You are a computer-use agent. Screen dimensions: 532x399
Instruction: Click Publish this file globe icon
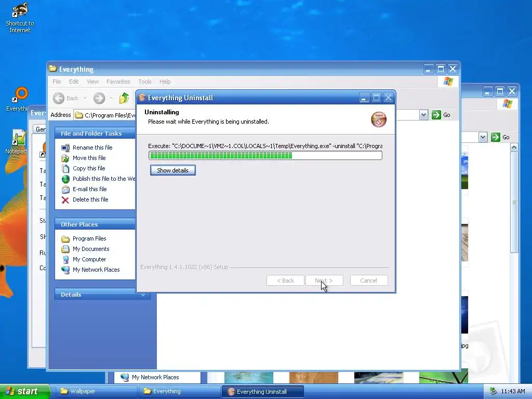[x=65, y=179]
